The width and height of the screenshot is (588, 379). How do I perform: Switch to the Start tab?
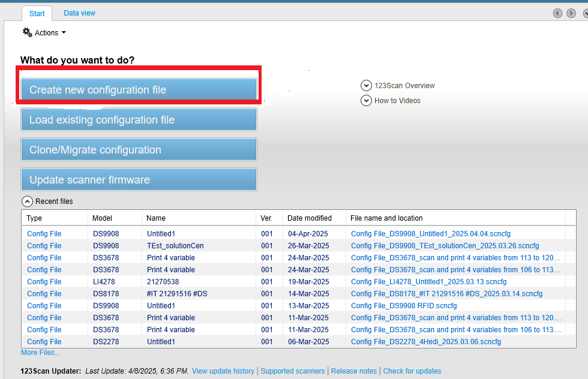[x=37, y=14]
